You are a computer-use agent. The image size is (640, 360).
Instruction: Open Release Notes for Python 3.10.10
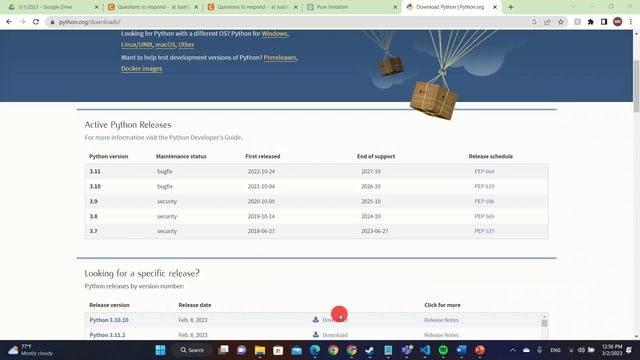coord(441,320)
